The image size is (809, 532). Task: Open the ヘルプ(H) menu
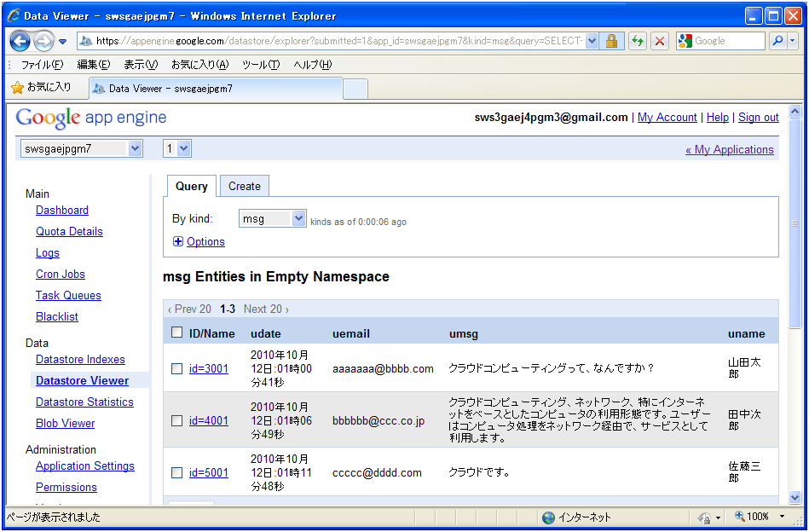coord(313,65)
